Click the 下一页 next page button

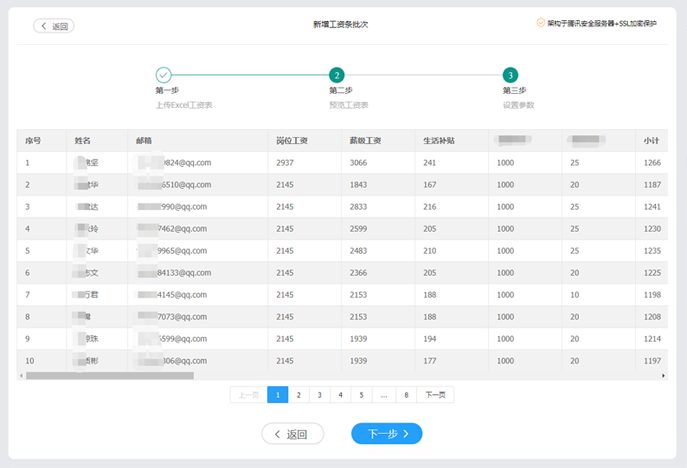[x=435, y=395]
